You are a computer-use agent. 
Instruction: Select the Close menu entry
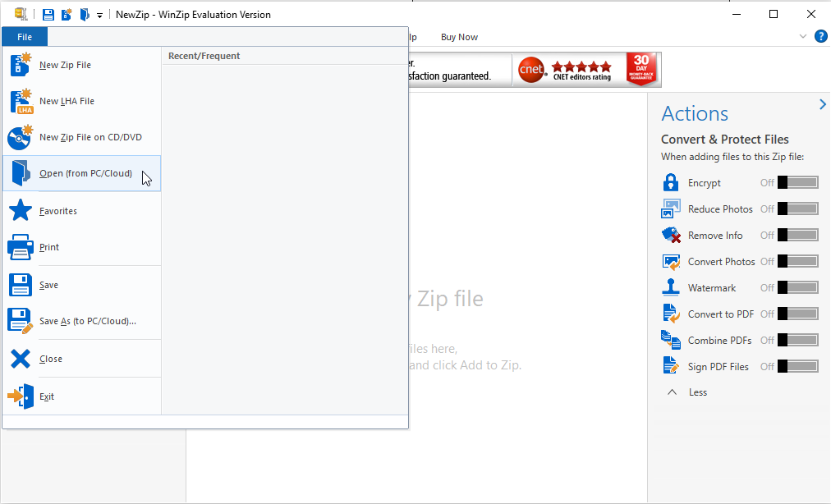[82, 359]
